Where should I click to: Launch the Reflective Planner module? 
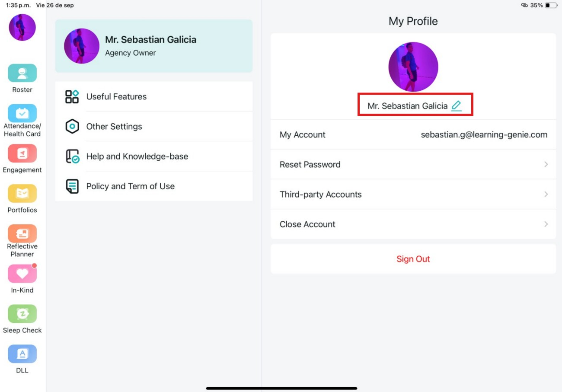[x=22, y=233]
